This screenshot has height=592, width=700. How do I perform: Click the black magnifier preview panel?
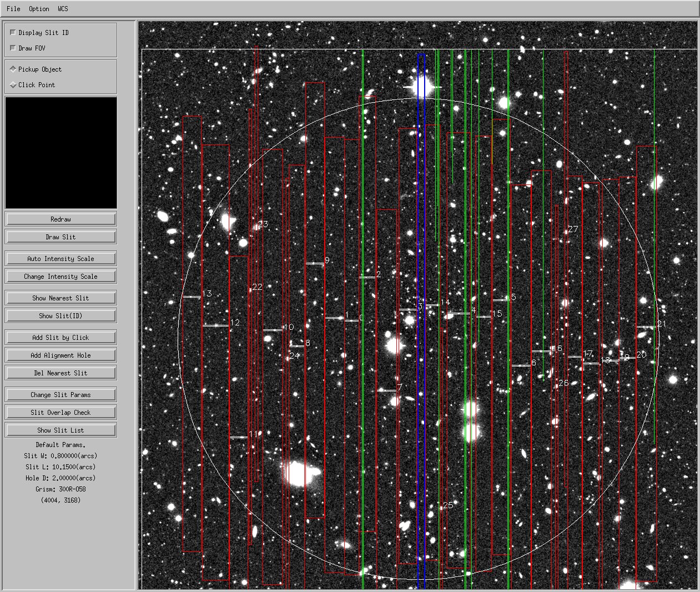point(61,153)
